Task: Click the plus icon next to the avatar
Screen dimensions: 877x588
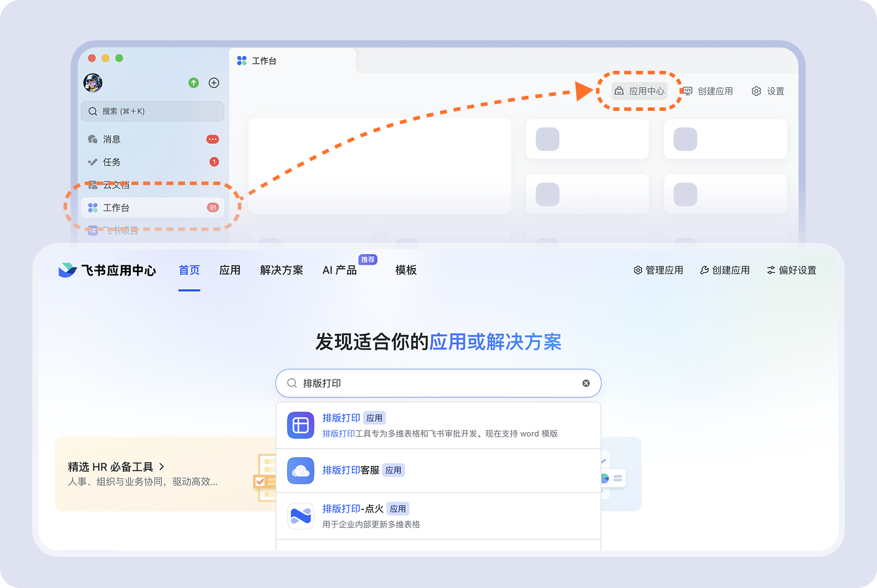Action: pos(214,82)
